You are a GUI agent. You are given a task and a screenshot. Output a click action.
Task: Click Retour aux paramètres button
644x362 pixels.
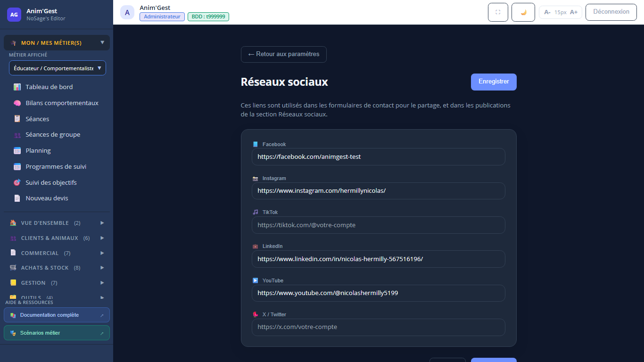click(x=284, y=54)
